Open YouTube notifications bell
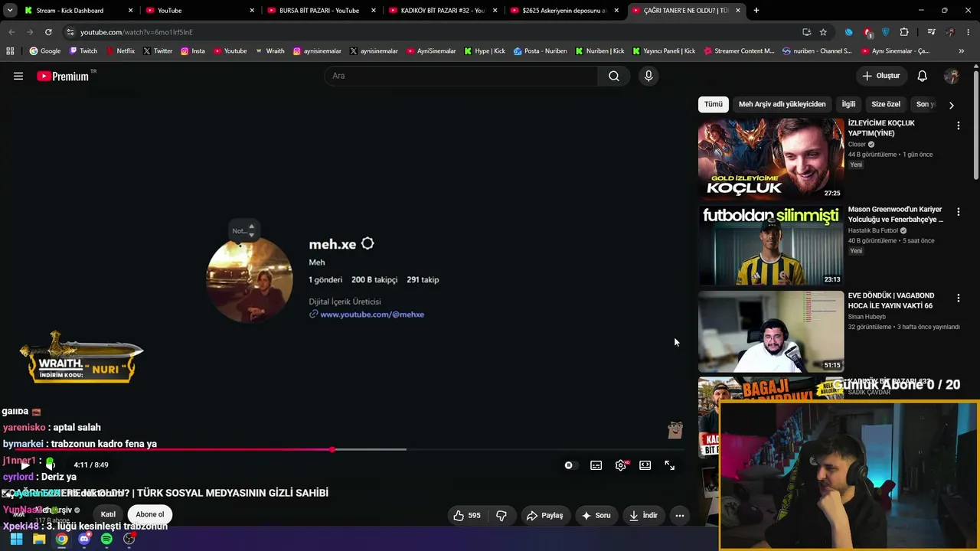The width and height of the screenshot is (980, 551). coord(923,76)
